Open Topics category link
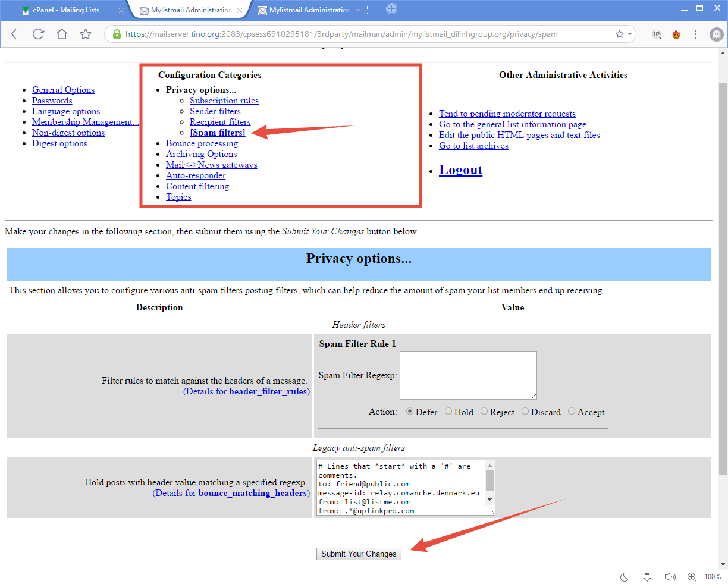 pyautogui.click(x=178, y=197)
